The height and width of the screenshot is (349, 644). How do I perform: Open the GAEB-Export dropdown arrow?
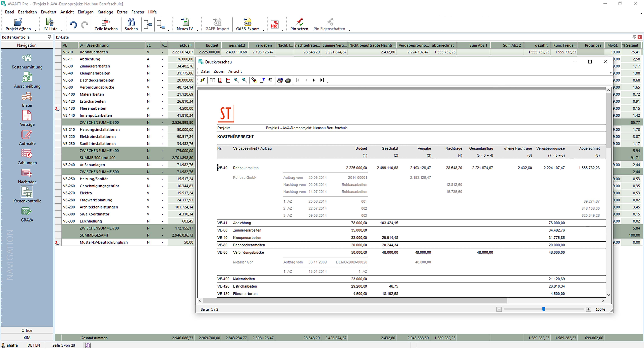(263, 30)
